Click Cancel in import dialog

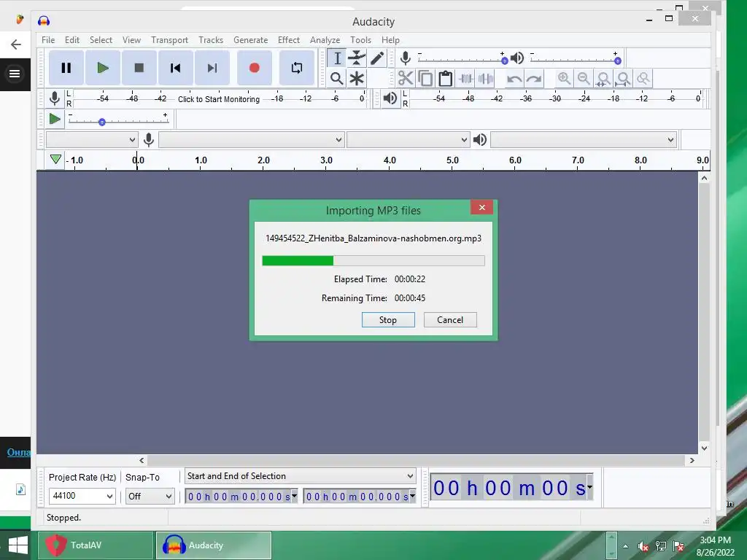coord(450,320)
